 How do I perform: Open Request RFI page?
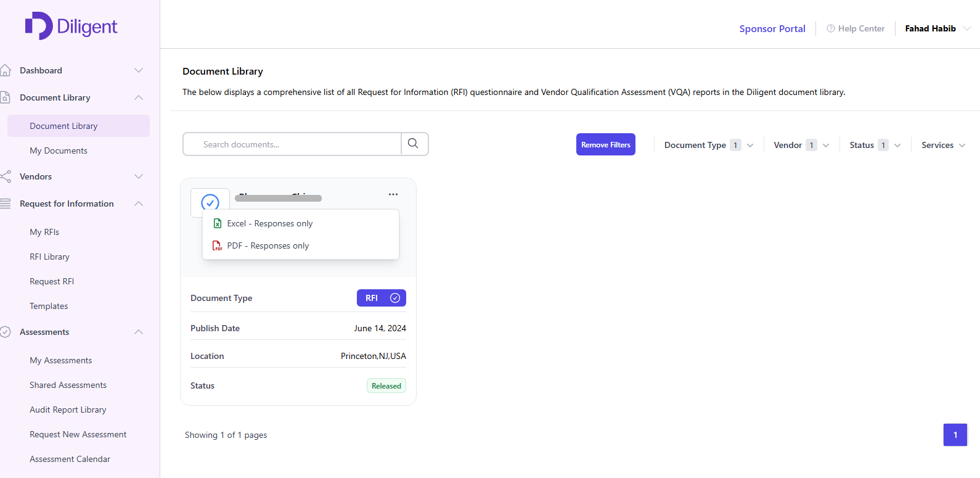52,281
